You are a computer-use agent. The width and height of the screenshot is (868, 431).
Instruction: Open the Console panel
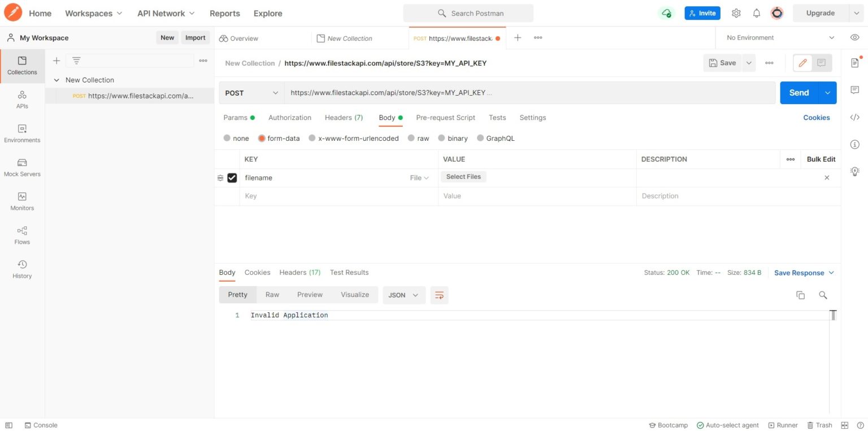click(x=41, y=425)
